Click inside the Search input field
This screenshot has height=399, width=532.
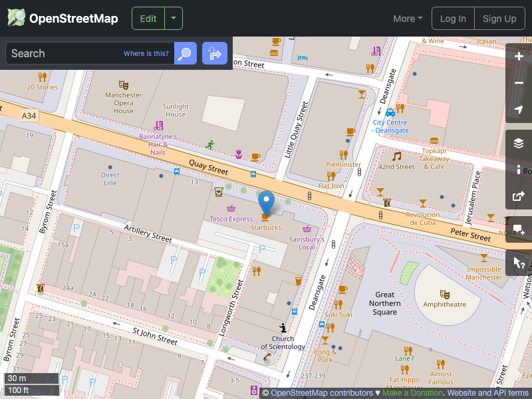point(80,53)
